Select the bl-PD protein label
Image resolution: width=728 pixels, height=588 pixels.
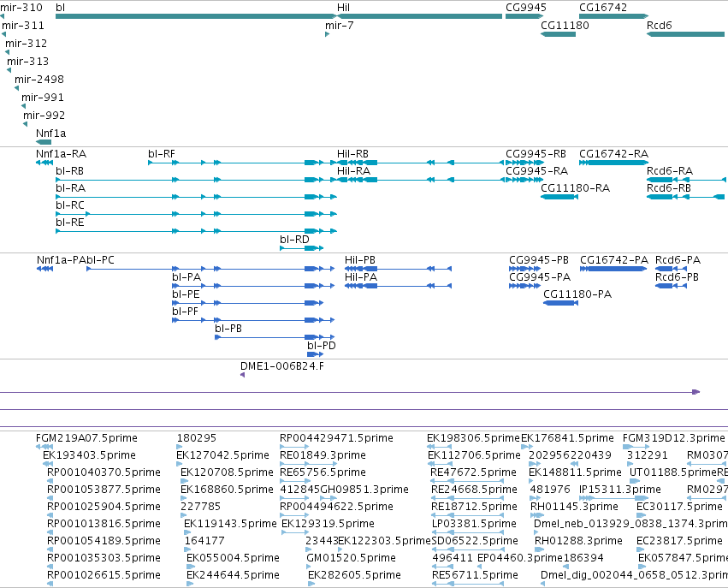322,346
